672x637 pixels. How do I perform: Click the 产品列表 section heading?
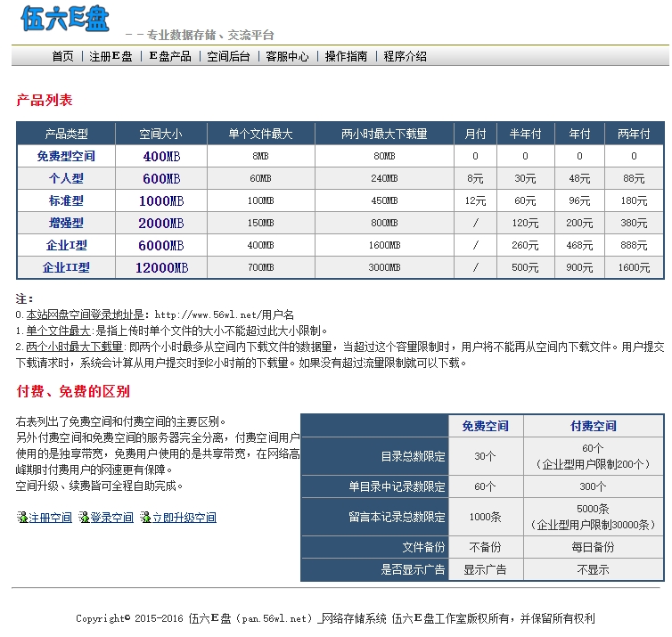[45, 101]
